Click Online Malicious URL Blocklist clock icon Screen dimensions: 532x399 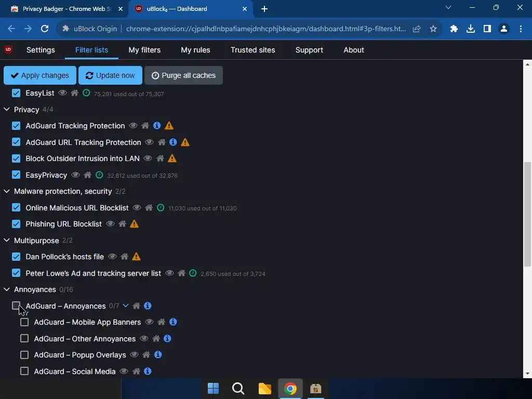pyautogui.click(x=161, y=207)
